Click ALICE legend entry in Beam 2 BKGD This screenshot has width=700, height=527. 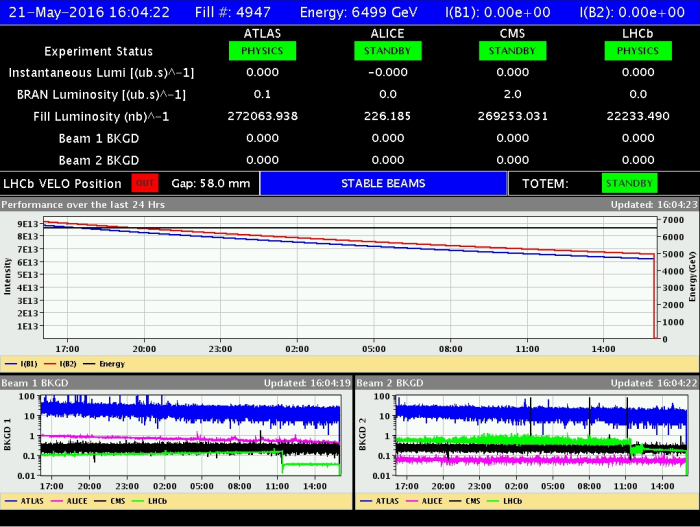(x=424, y=501)
